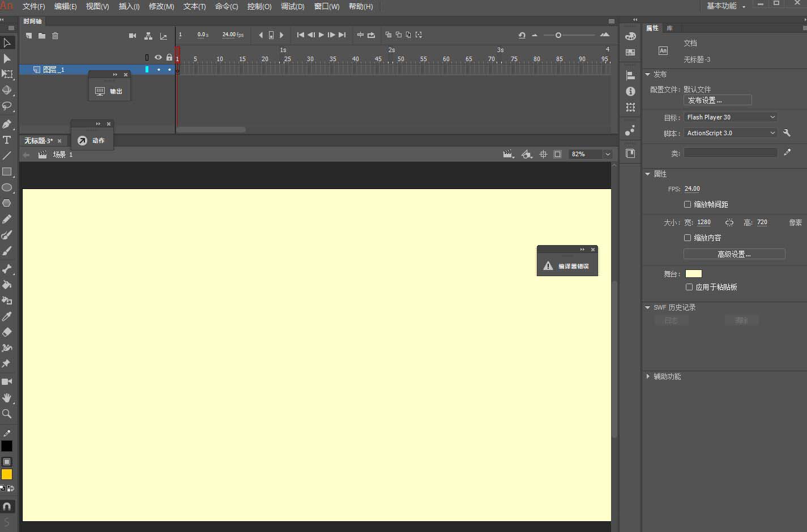Click the 高级设置... button
Viewport: 807px width, 532px height.
coord(734,254)
